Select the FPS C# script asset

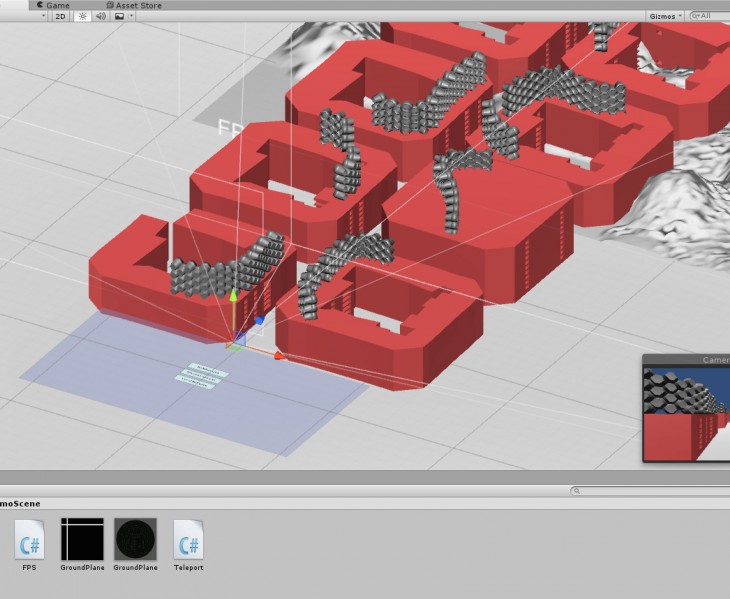[x=29, y=540]
